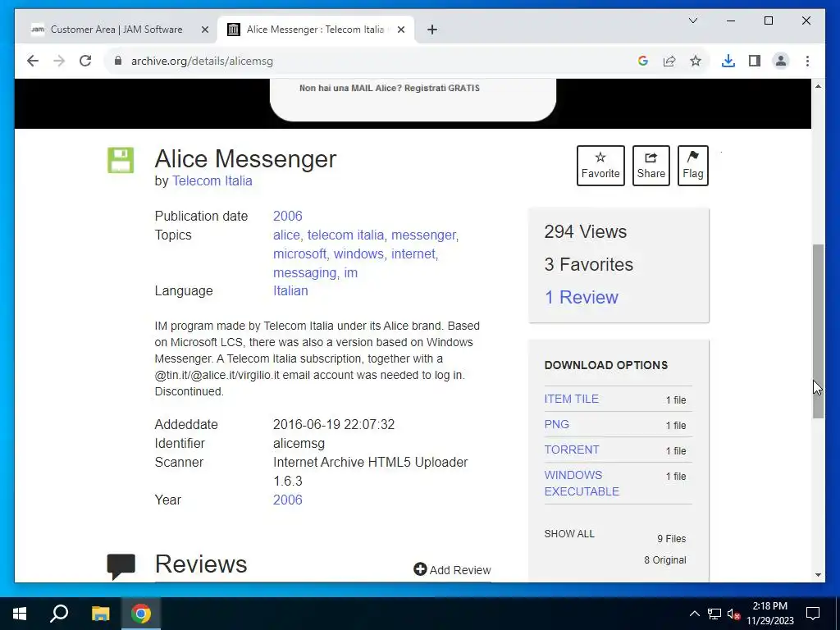840x630 pixels.
Task: Click the network tray icon
Action: pyautogui.click(x=714, y=614)
